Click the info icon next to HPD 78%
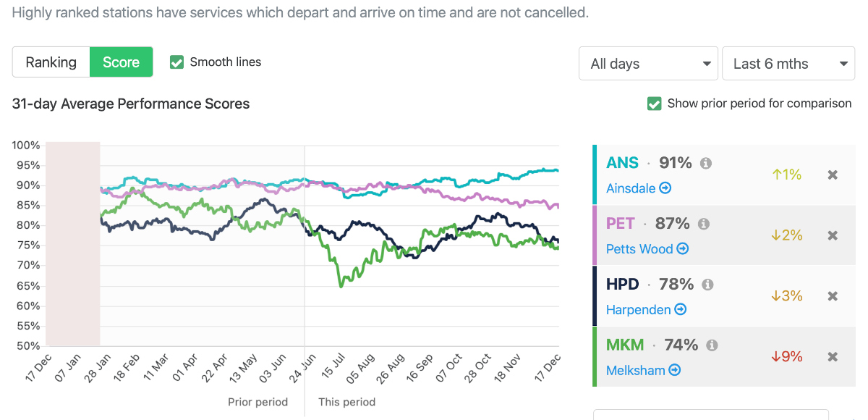The height and width of the screenshot is (420, 868). coord(707,285)
